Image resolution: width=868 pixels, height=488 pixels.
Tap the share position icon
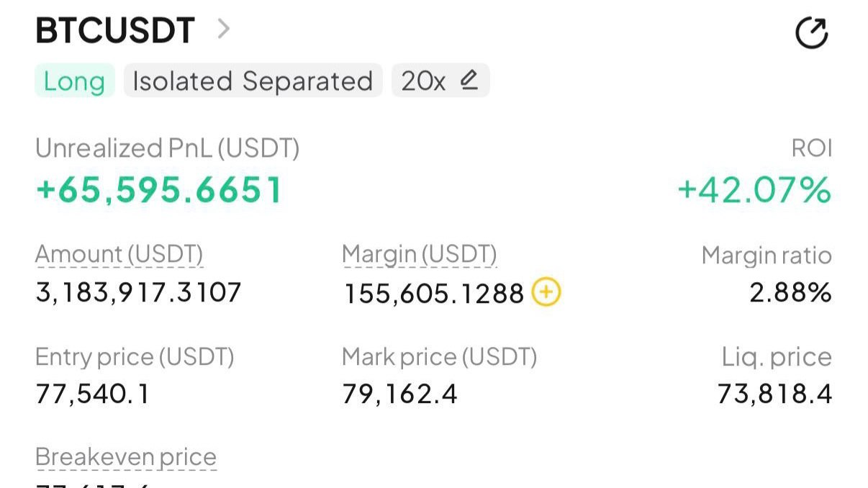(811, 32)
